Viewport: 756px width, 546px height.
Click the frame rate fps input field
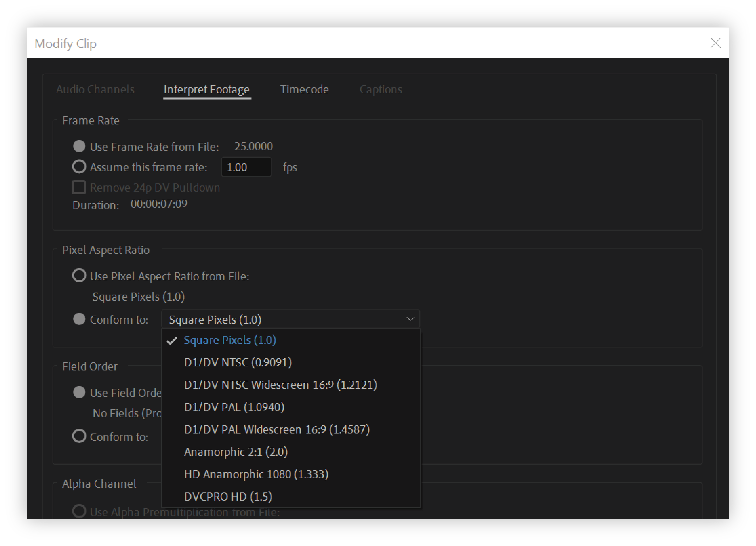(x=246, y=167)
